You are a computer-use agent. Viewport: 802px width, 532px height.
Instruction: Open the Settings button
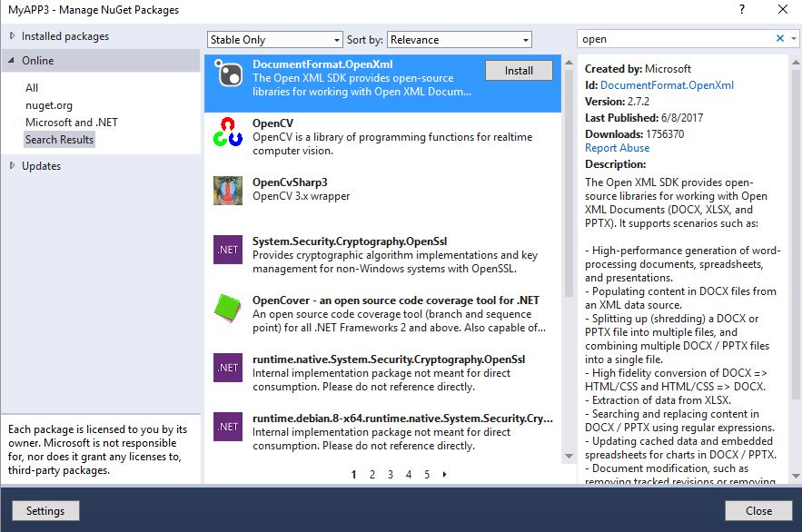point(45,510)
